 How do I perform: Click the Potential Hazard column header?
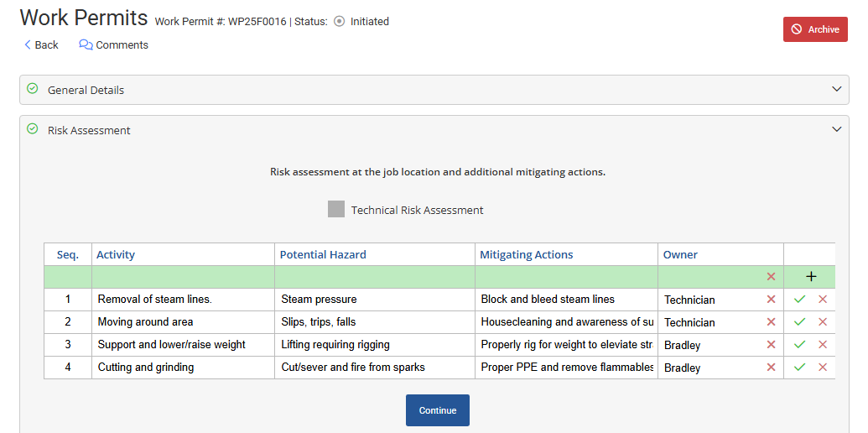coord(323,254)
